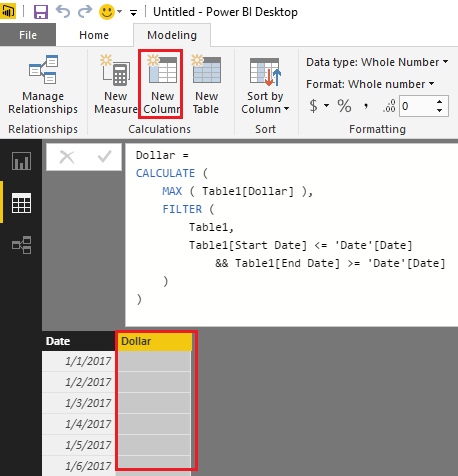Click the MAX function in formula
The width and height of the screenshot is (458, 476).
click(172, 191)
